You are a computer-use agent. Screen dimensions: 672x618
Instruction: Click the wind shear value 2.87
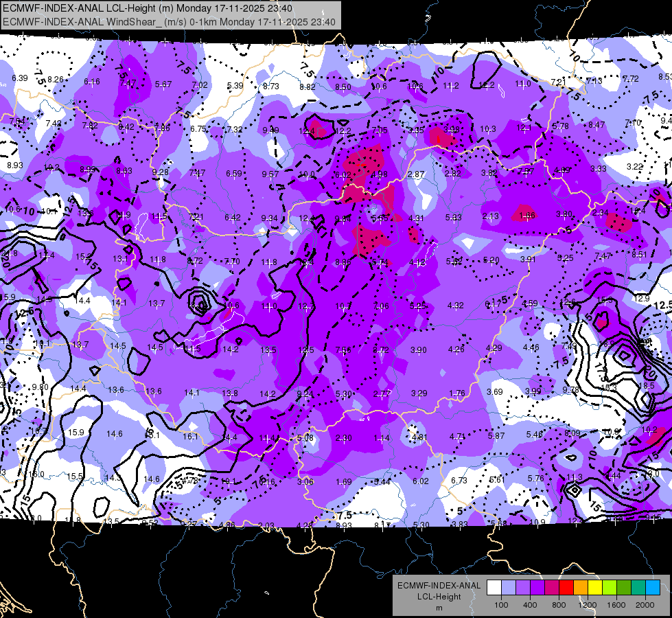[x=416, y=174]
